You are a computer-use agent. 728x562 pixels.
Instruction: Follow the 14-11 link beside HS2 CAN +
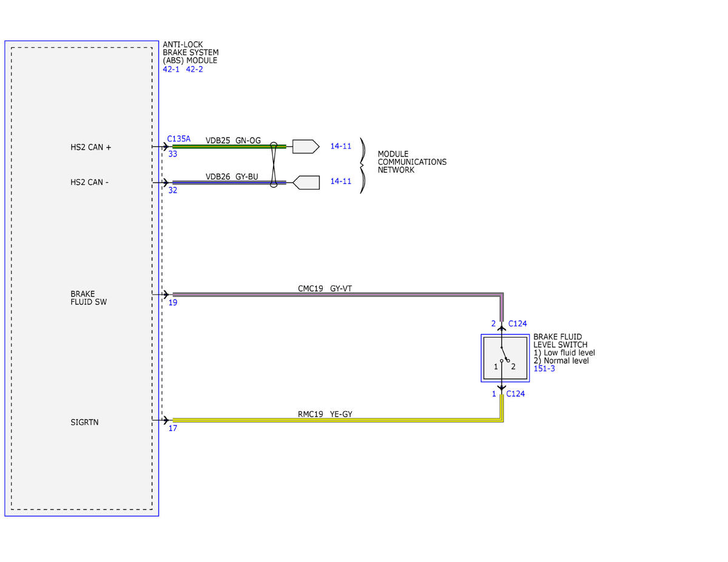click(340, 146)
